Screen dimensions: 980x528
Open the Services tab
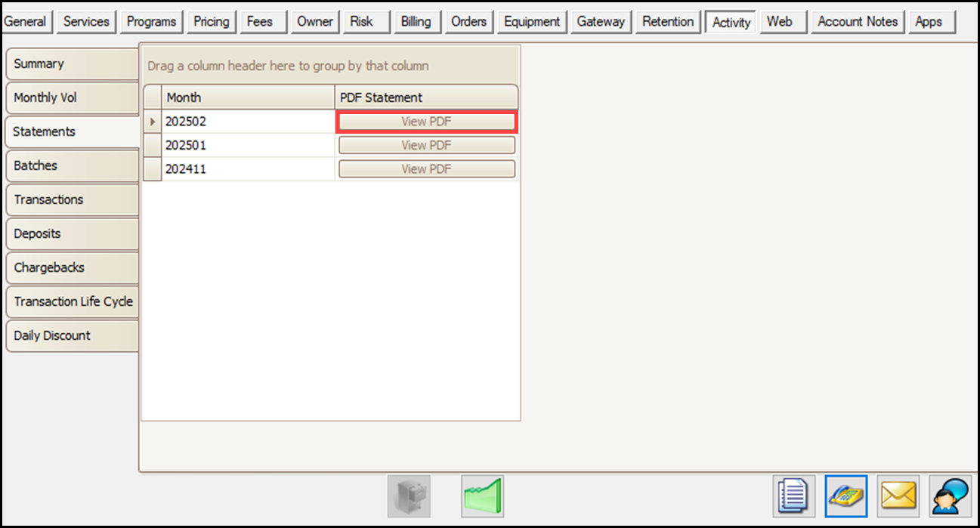(x=86, y=22)
